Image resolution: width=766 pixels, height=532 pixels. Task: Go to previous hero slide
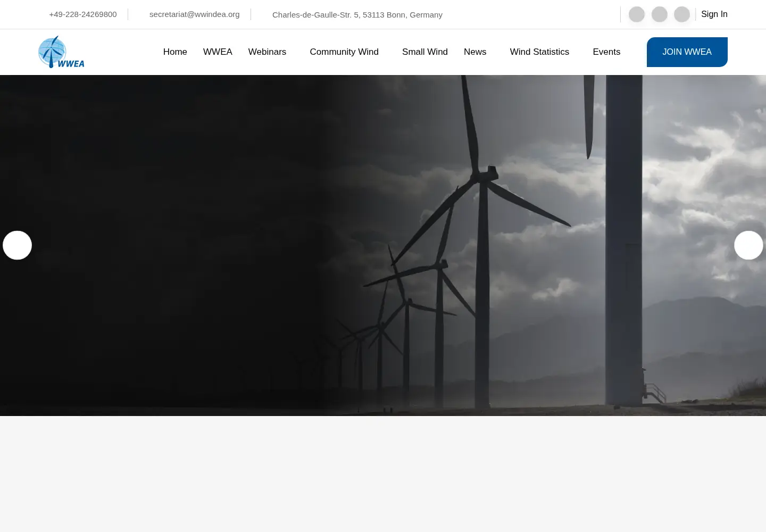(17, 245)
